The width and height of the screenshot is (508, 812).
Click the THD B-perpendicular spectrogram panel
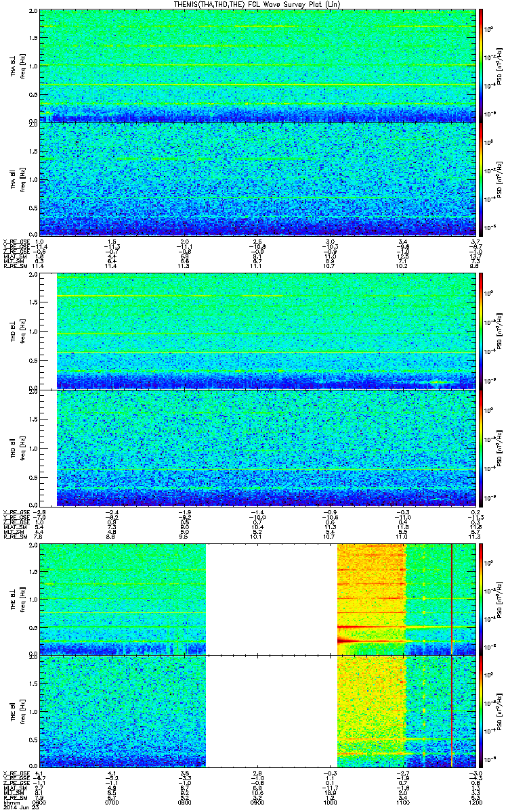point(257,332)
